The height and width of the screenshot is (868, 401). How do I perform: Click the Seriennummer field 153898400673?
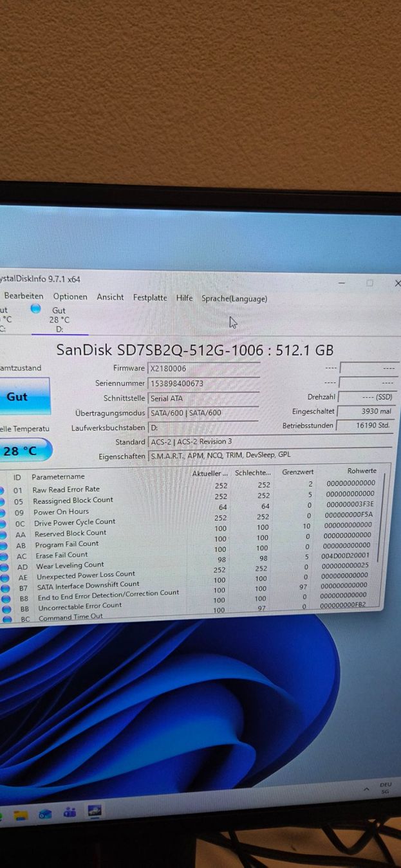coord(204,383)
